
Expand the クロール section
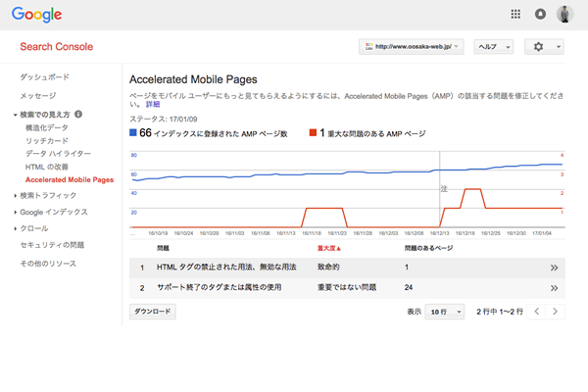15,228
